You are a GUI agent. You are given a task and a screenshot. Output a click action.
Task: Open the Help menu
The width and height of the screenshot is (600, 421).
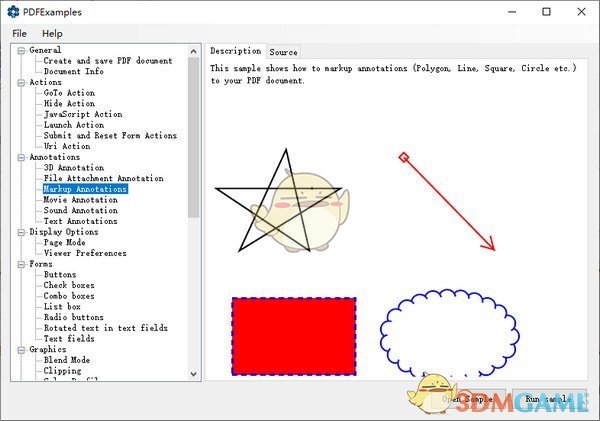pos(52,34)
